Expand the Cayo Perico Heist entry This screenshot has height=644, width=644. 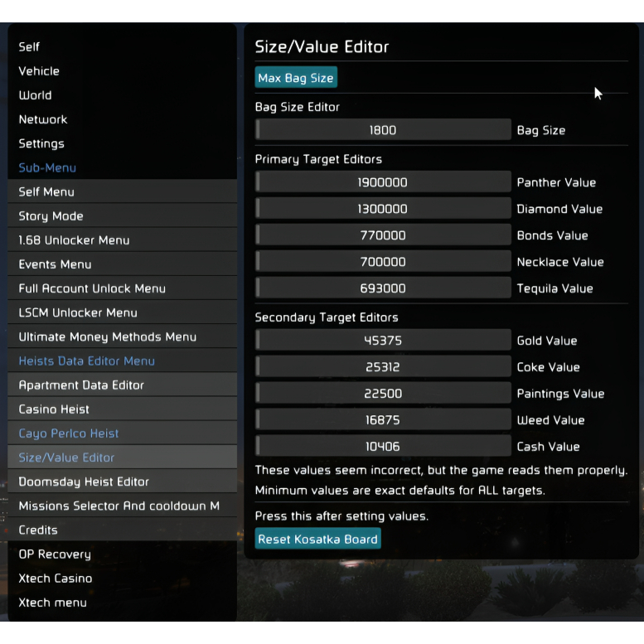click(x=69, y=433)
